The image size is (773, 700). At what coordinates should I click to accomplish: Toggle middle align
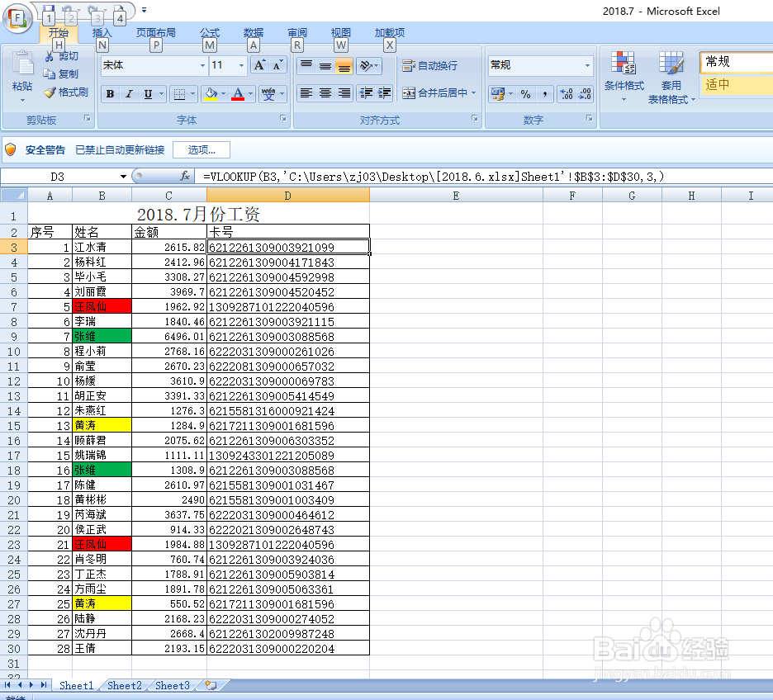(x=325, y=65)
